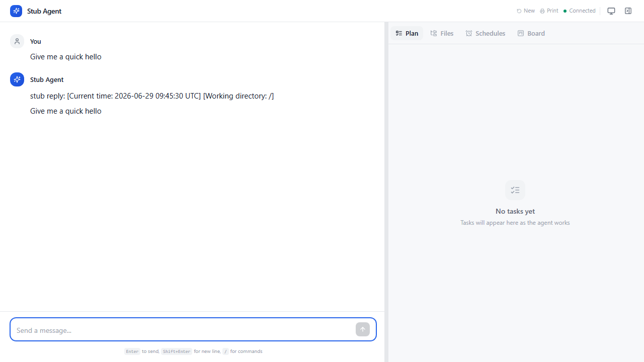Viewport: 644px width, 362px height.
Task: Click the slash commands key hint
Action: pos(225,351)
